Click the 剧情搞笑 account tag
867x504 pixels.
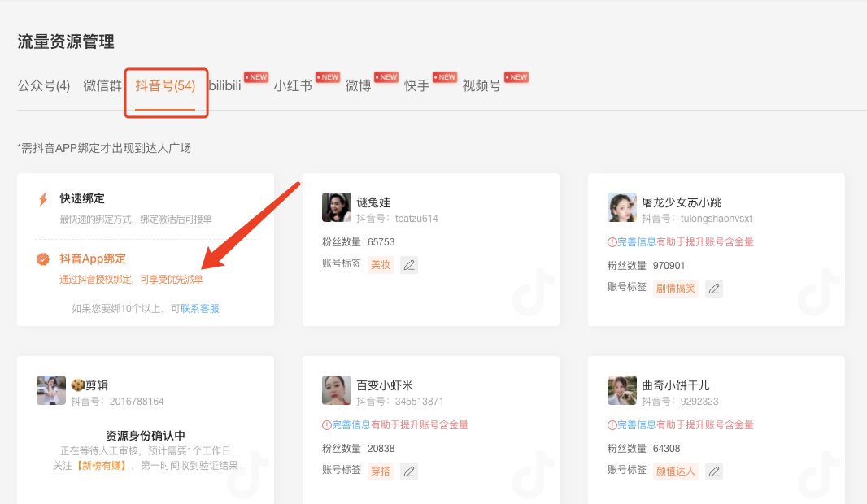(x=676, y=289)
